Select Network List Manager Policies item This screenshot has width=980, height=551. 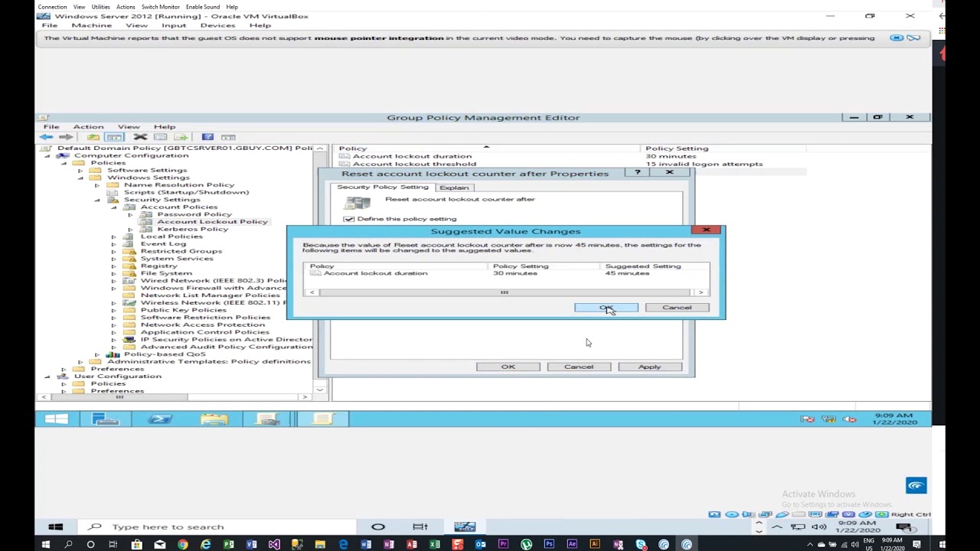point(210,295)
